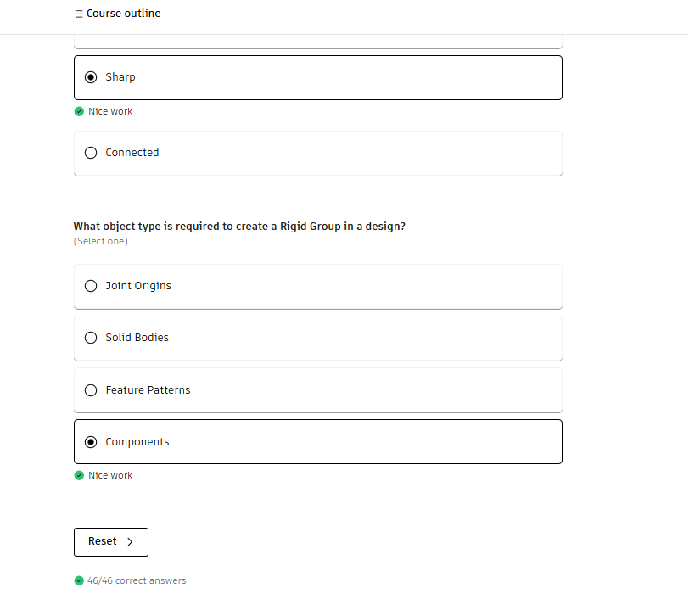Viewport: 689px width, 616px height.
Task: Click the Solid Bodies answer label
Action: [137, 338]
